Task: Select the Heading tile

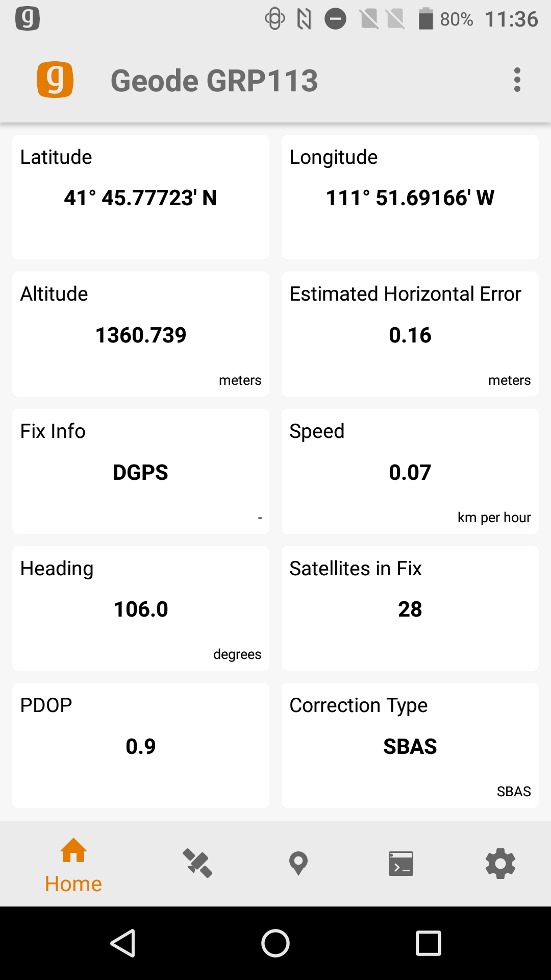Action: click(x=141, y=608)
